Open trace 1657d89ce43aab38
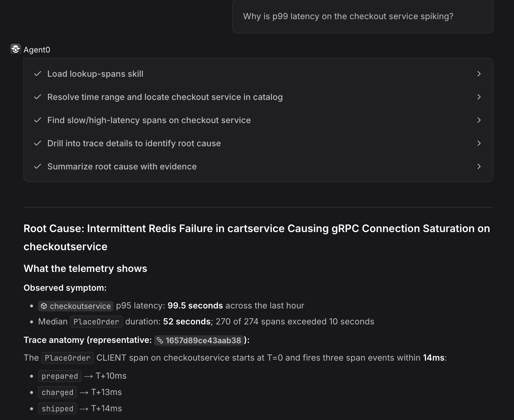The width and height of the screenshot is (514, 420). [199, 340]
